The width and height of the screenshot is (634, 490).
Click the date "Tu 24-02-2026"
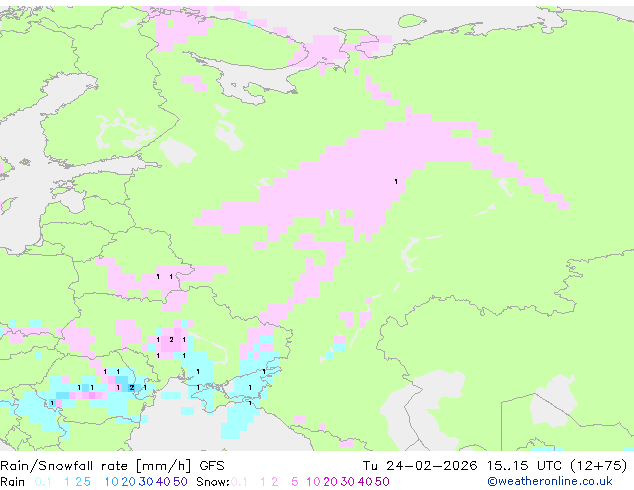tap(420, 466)
